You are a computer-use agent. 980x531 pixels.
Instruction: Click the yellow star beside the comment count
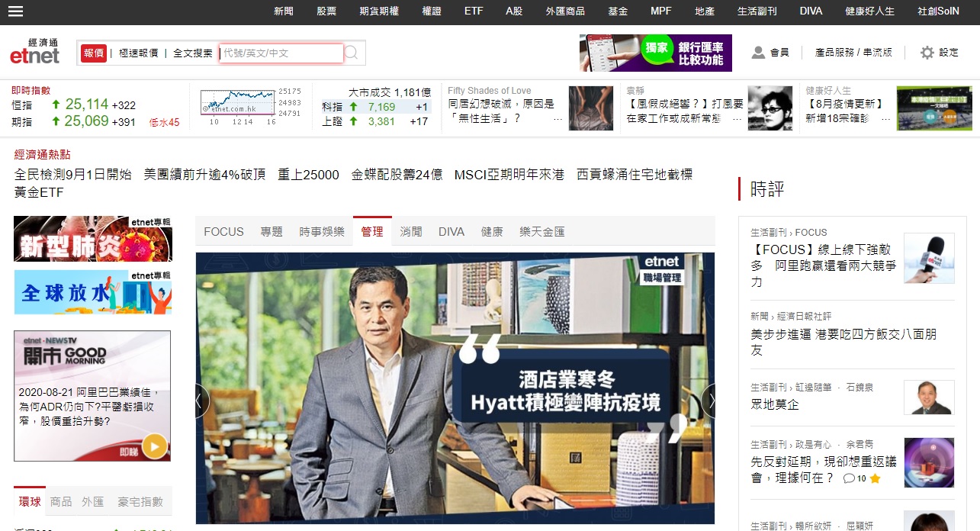point(875,478)
